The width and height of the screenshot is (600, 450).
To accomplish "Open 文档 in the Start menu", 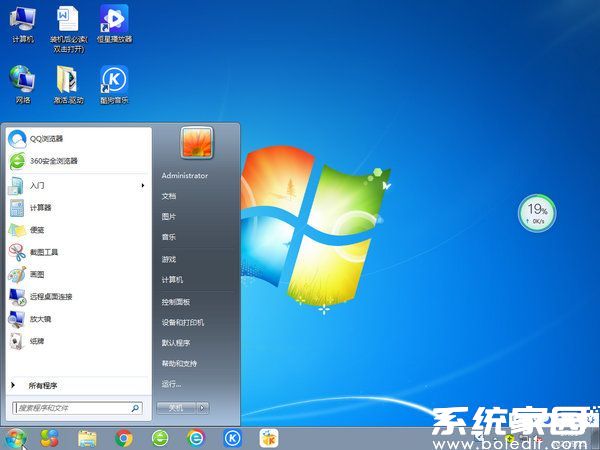I will pos(169,196).
